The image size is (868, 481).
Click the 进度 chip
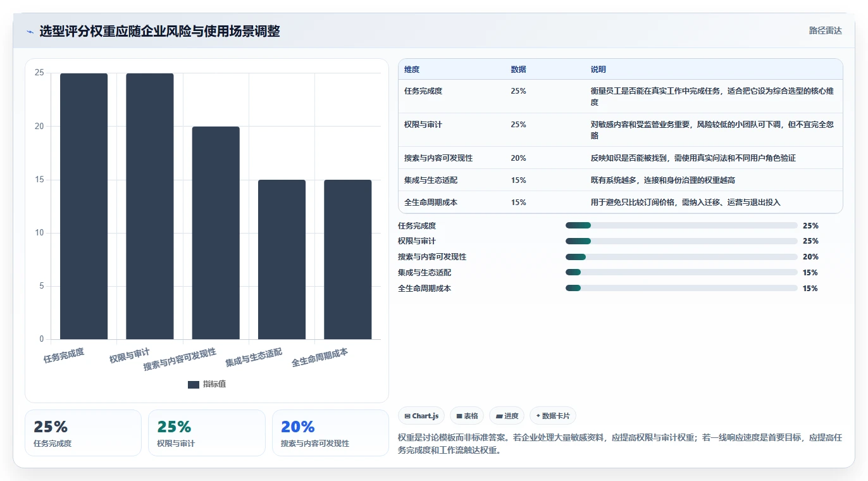507,416
